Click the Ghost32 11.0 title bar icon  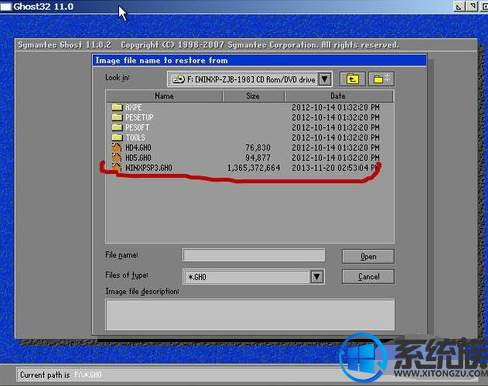coord(6,6)
